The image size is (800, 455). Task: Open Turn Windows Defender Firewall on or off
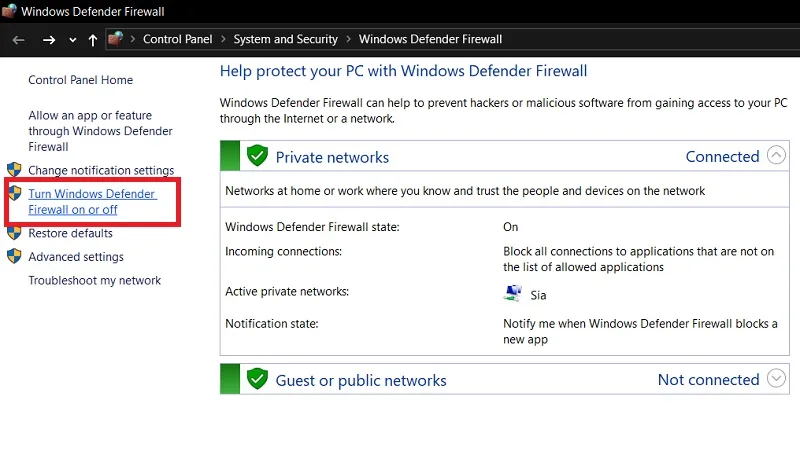[x=92, y=201]
